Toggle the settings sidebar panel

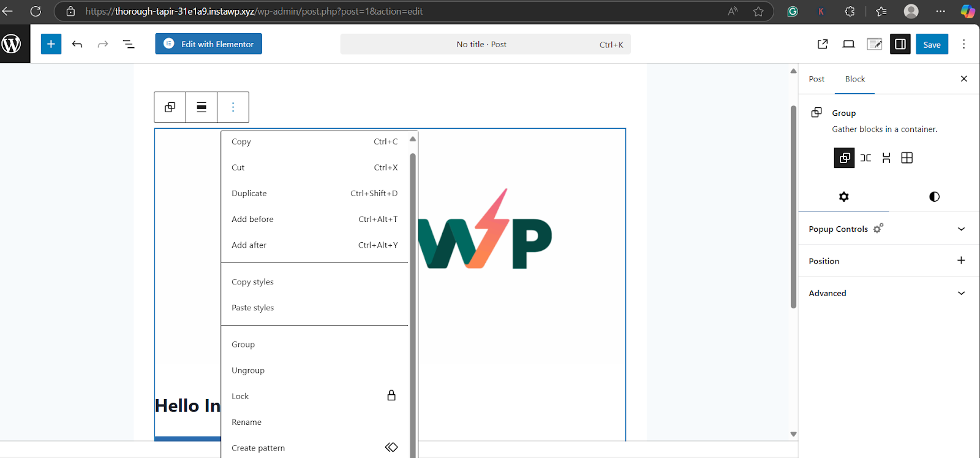coord(900,44)
